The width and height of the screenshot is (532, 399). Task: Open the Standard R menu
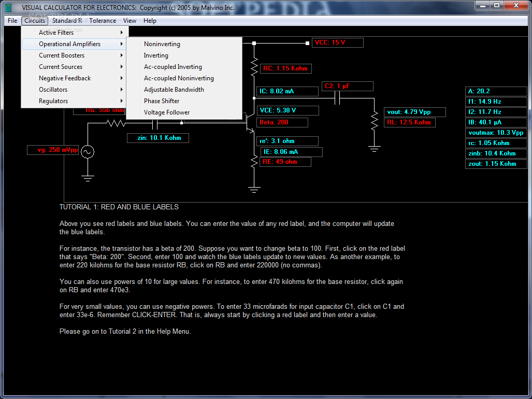[x=67, y=21]
